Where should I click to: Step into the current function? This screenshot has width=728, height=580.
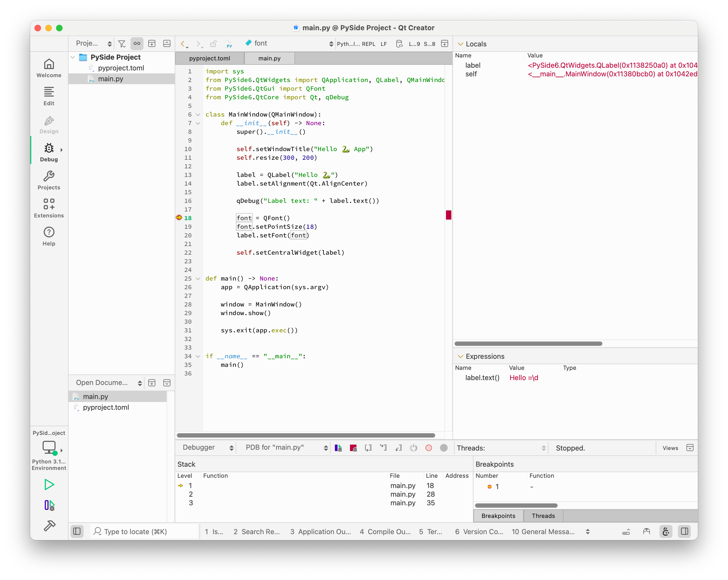383,448
